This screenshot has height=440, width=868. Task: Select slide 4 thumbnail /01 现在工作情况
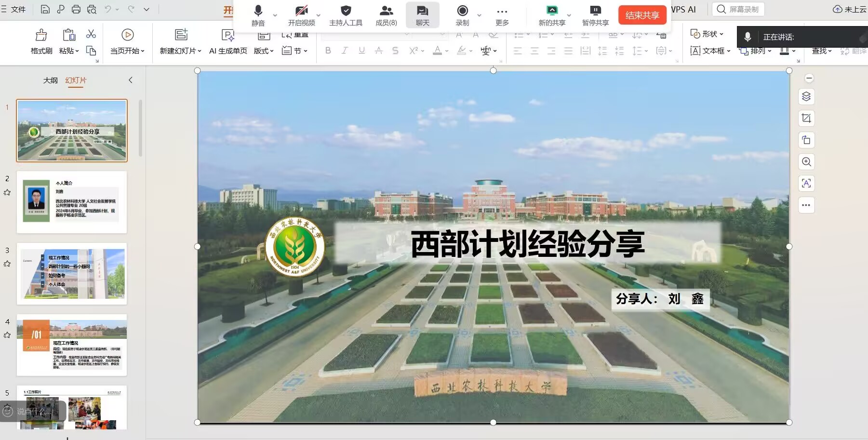[x=72, y=345]
